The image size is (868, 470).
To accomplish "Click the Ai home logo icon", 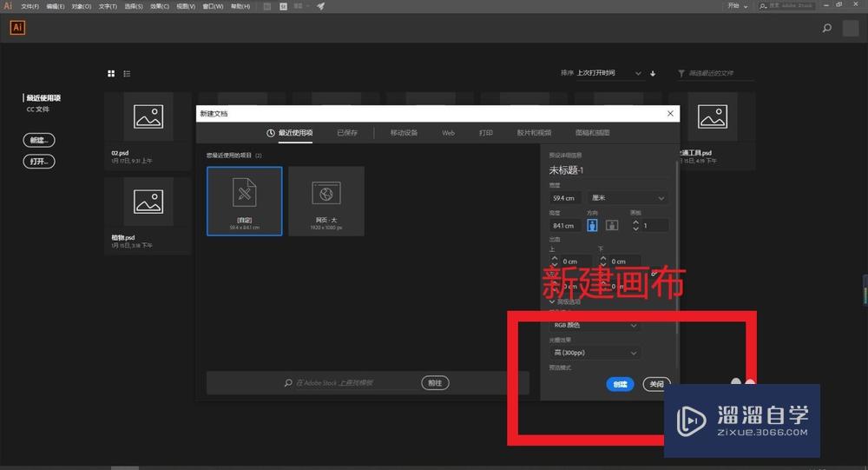I will coord(17,27).
